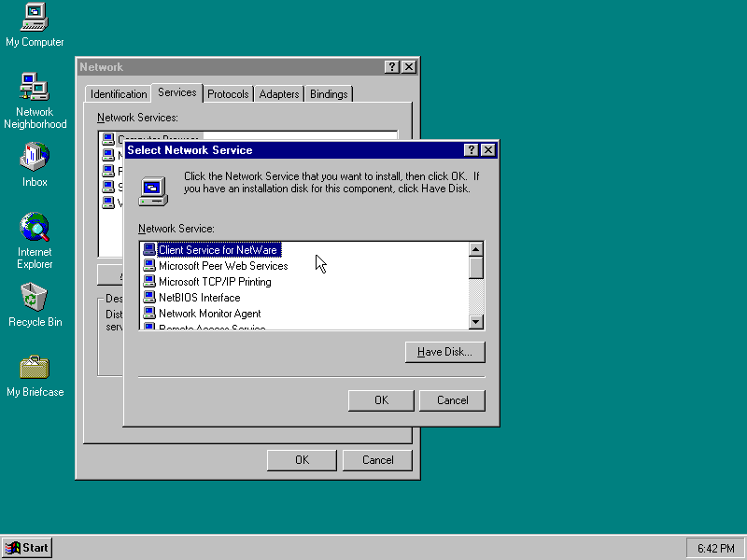
Task: Switch to the Identification tab
Action: [x=119, y=94]
